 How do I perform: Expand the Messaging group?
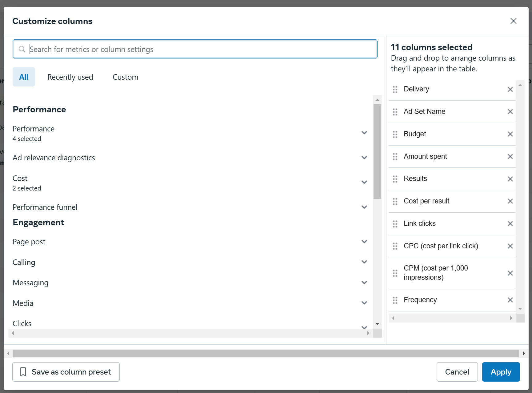coord(364,283)
